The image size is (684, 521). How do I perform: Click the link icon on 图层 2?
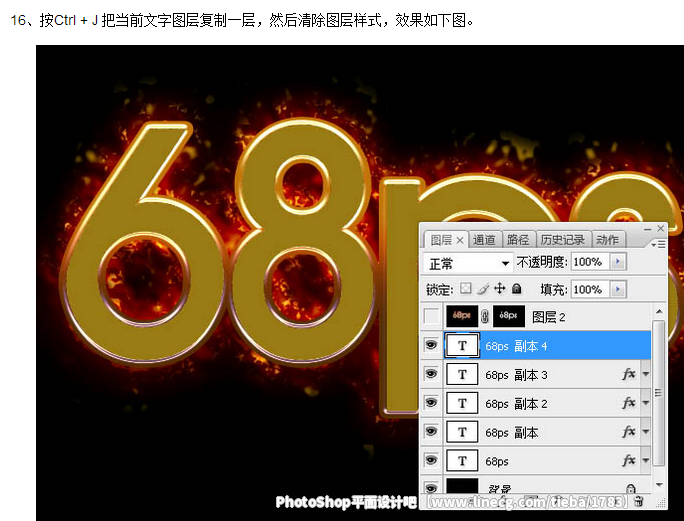click(x=485, y=317)
